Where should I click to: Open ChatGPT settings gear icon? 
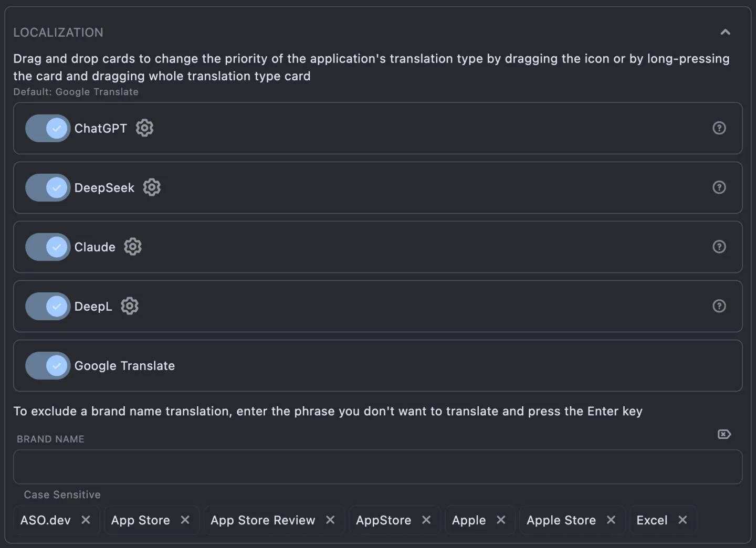pyautogui.click(x=144, y=128)
